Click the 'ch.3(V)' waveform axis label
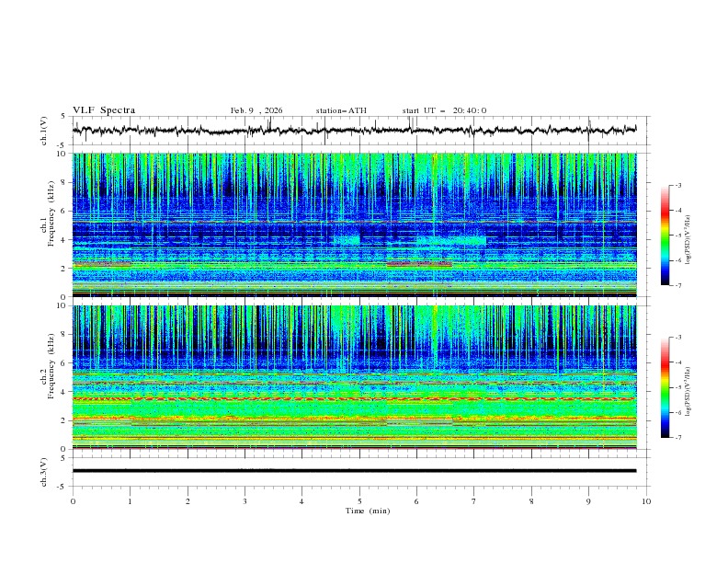The height and width of the screenshot is (563, 728). [44, 472]
